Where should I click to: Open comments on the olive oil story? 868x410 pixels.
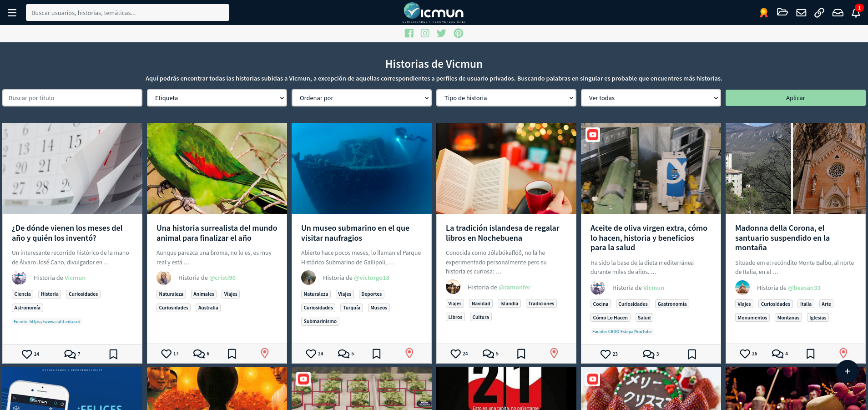(x=648, y=354)
